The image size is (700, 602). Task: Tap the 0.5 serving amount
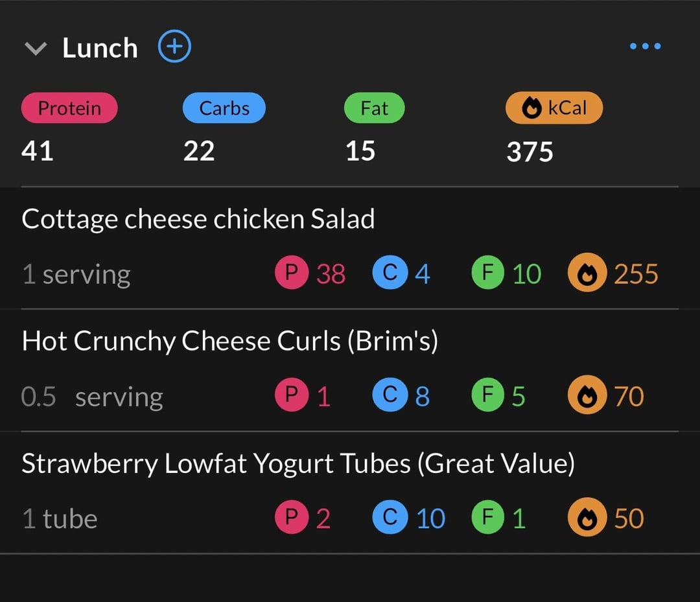[91, 397]
